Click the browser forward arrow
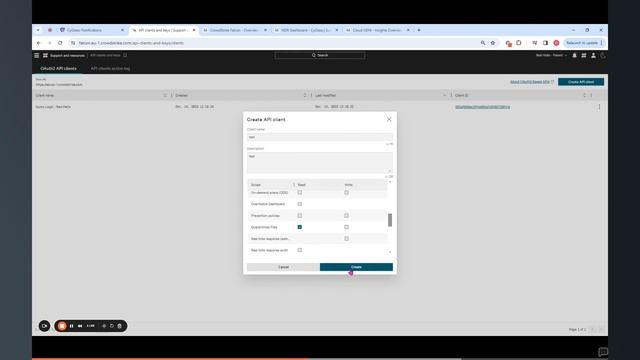Screen dimensions: 640x360 pos(49,43)
